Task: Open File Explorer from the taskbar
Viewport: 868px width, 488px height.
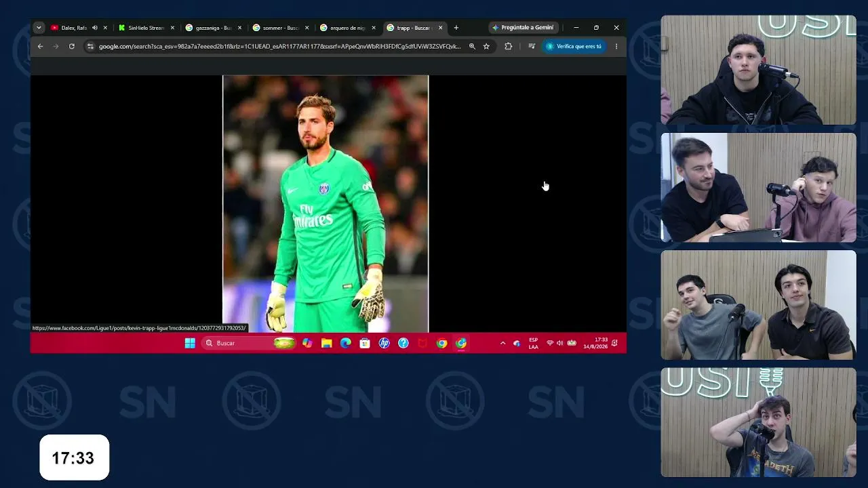Action: pos(326,343)
